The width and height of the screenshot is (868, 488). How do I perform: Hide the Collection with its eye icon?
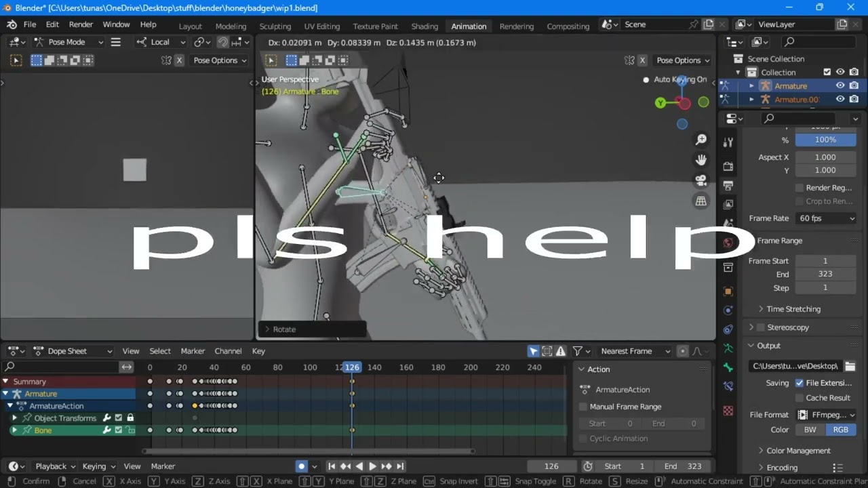pos(840,73)
